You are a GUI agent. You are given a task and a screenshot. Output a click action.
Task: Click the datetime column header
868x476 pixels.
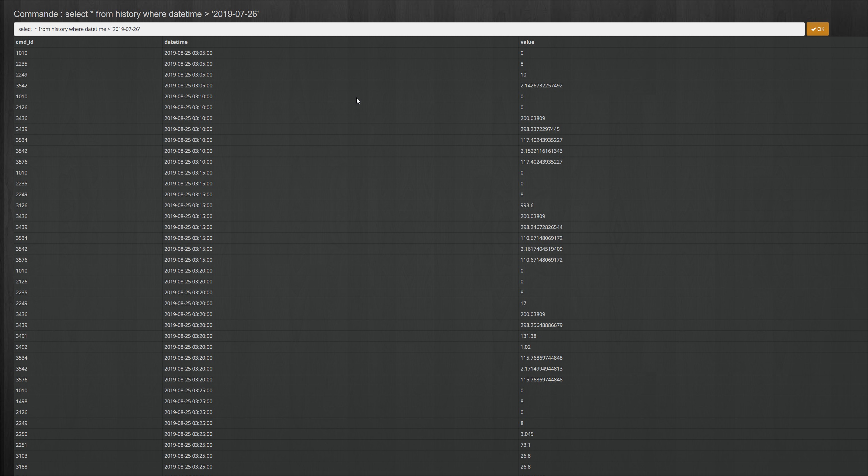176,42
